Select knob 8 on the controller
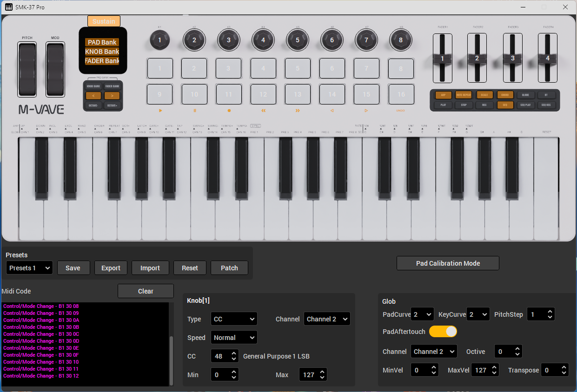 click(x=401, y=40)
